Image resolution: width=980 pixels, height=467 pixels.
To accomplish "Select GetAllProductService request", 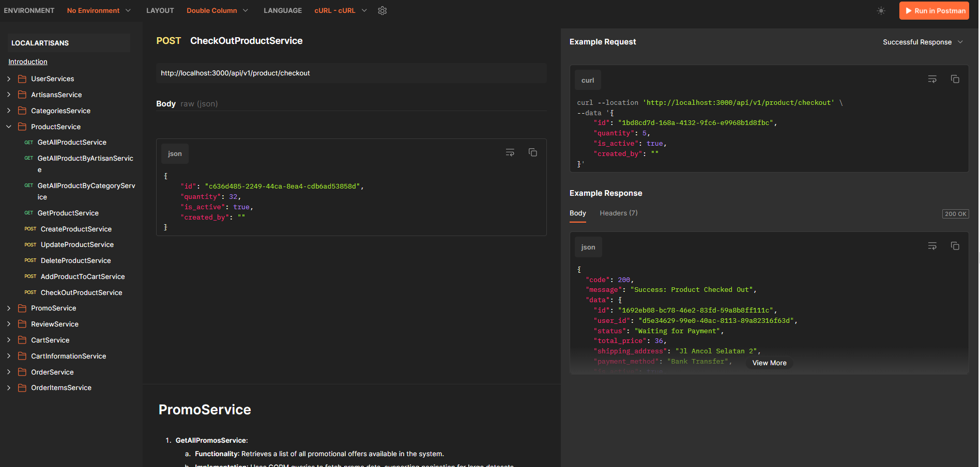I will (72, 142).
